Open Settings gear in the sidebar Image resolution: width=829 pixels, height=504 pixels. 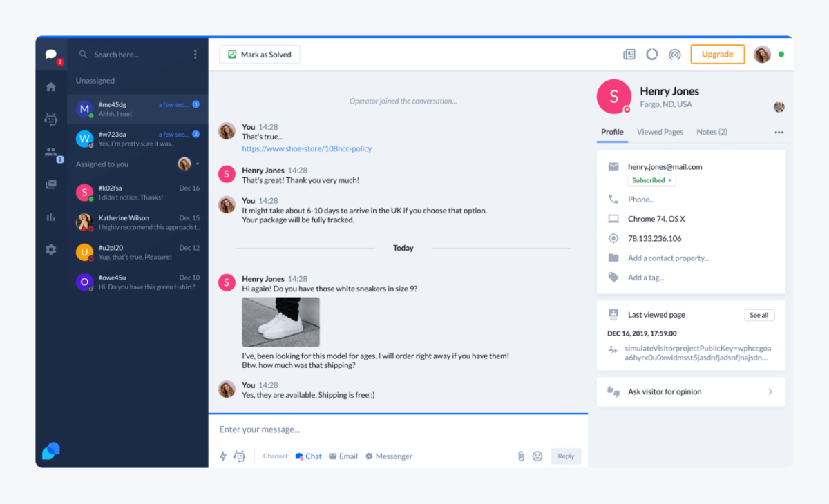coord(51,249)
